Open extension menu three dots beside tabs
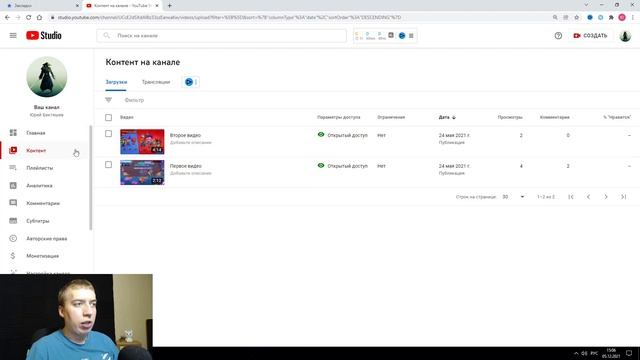The width and height of the screenshot is (640, 360). coord(196,82)
